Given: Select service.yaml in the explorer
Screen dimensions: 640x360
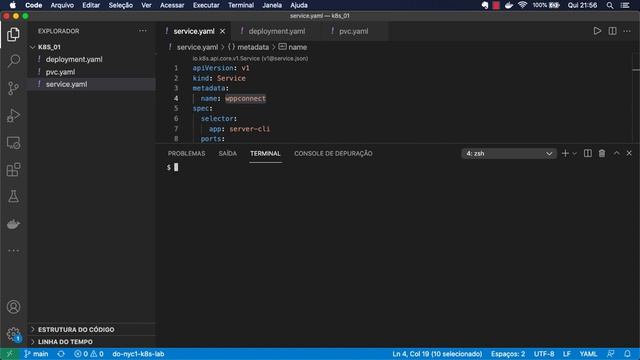Looking at the screenshot, I should click(x=67, y=84).
